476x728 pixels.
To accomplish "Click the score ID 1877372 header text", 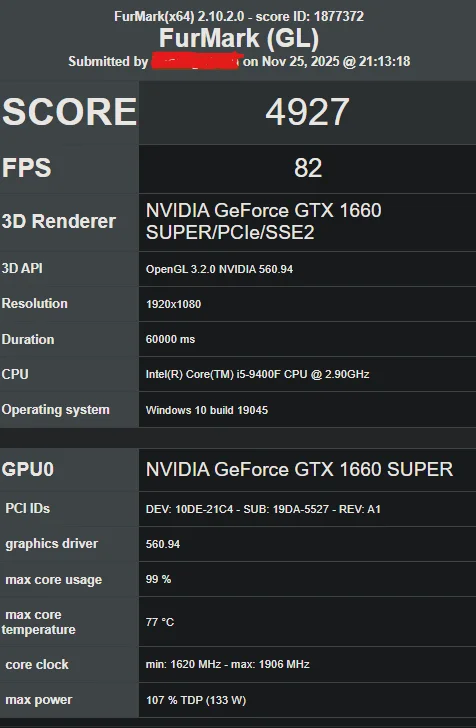I will pyautogui.click(x=310, y=16).
